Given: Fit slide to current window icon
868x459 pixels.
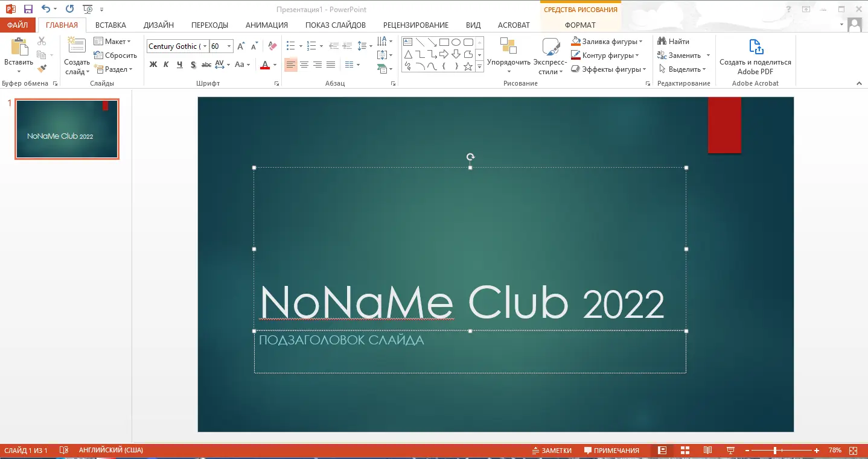Looking at the screenshot, I should pos(854,450).
